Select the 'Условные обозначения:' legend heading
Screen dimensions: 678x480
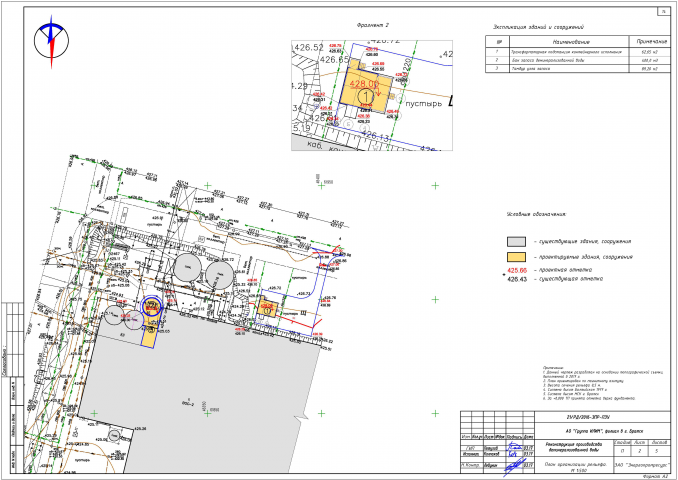coord(536,214)
